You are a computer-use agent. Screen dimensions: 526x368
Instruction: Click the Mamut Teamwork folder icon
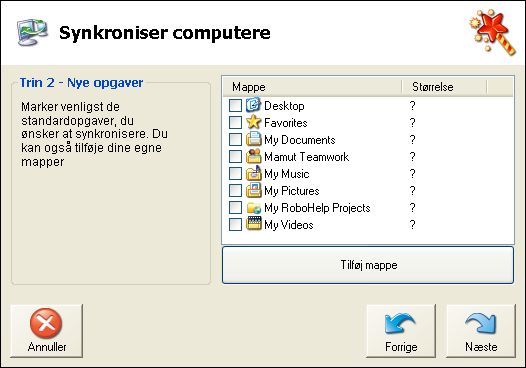point(253,156)
